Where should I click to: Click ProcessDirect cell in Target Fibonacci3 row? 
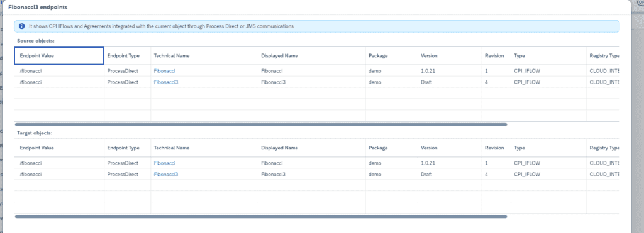[127, 175]
